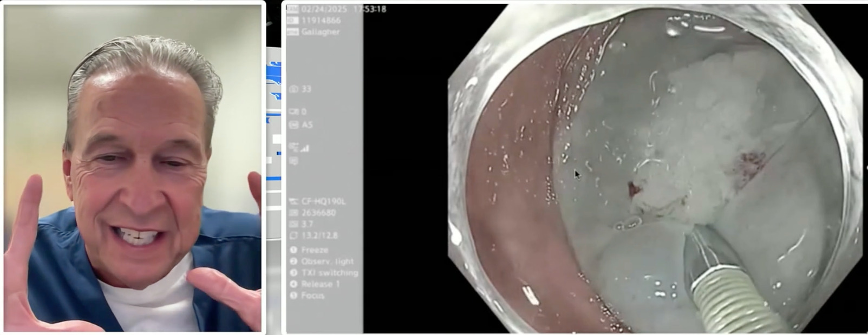Click the camera icon next to 33
Viewport: 868px width, 335px height.
point(293,89)
